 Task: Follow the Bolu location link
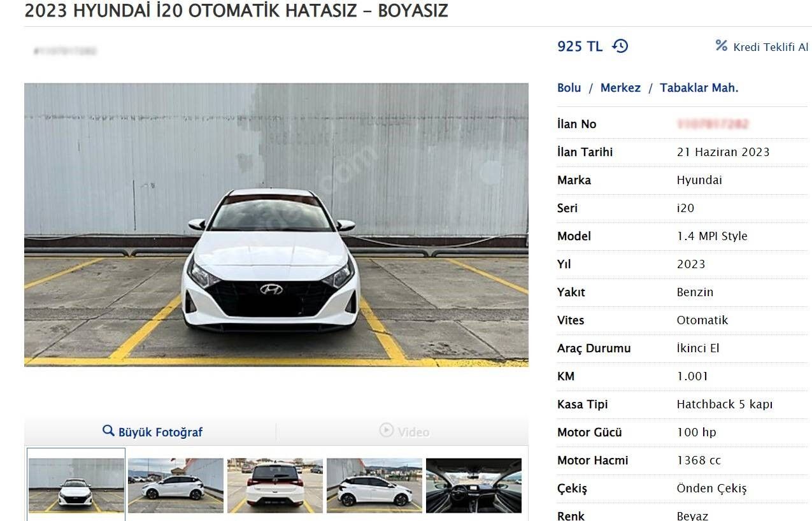(569, 88)
